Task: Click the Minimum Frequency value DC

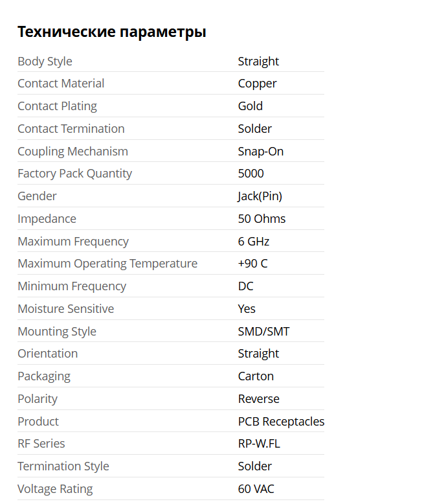Action: tap(245, 286)
